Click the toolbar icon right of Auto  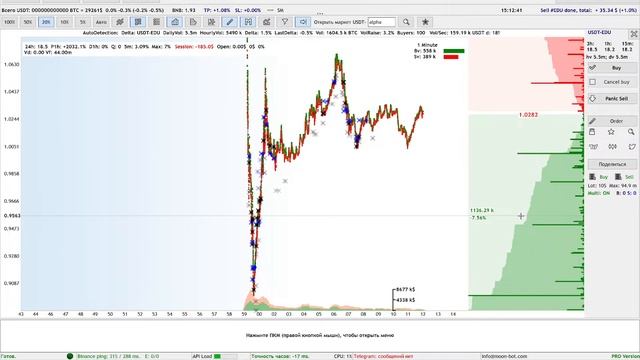(120, 22)
